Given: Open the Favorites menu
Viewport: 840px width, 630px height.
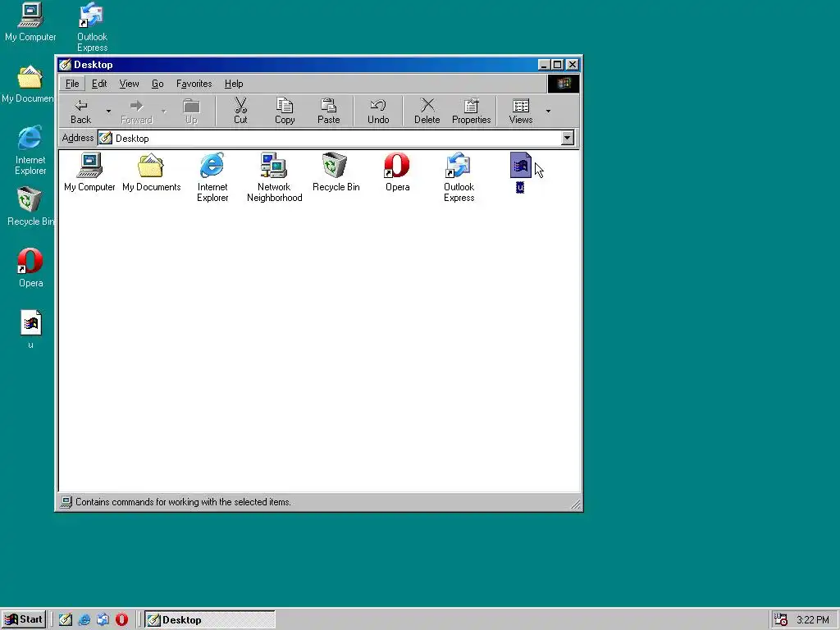Looking at the screenshot, I should tap(194, 84).
